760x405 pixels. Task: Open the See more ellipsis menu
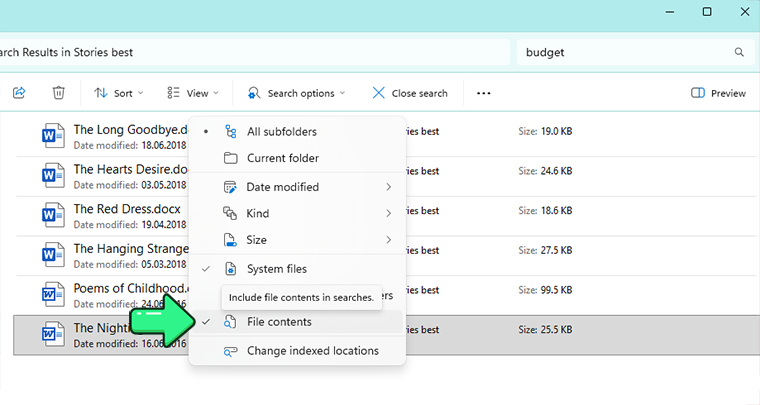pyautogui.click(x=484, y=93)
